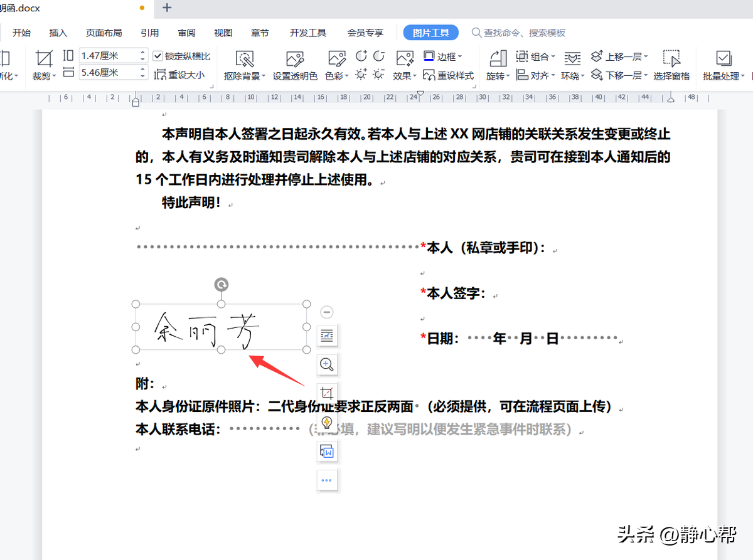Uncheck the 锁定纵横比 aspect ratio checkbox
753x560 pixels.
(x=158, y=55)
